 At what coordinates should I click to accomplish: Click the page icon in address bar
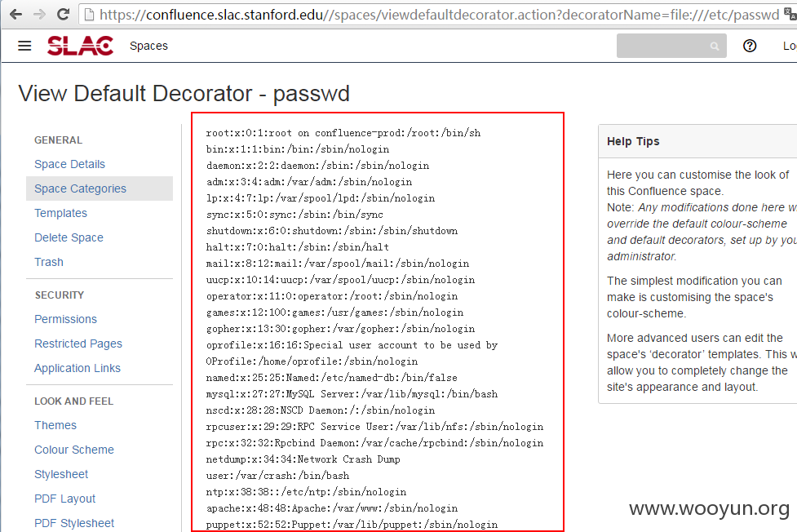tap(89, 14)
